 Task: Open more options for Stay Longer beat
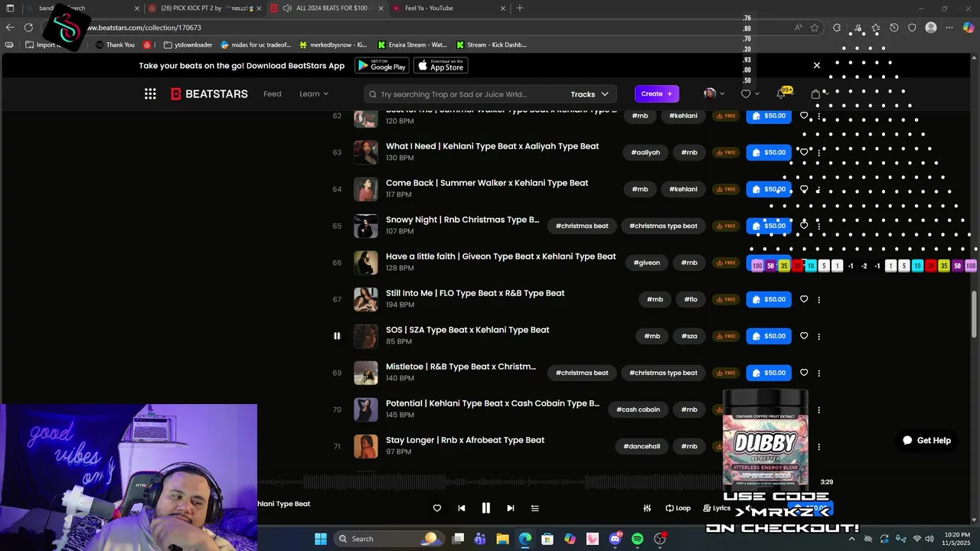click(819, 446)
